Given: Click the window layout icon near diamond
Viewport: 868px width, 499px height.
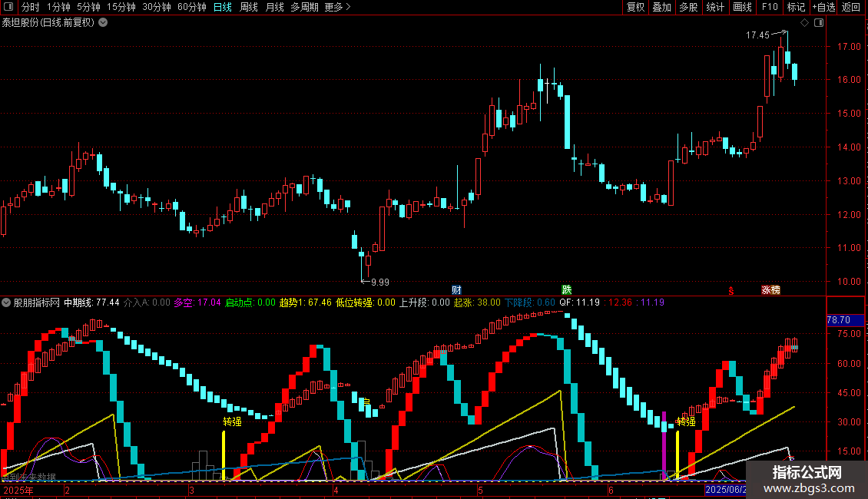Looking at the screenshot, I should [819, 23].
